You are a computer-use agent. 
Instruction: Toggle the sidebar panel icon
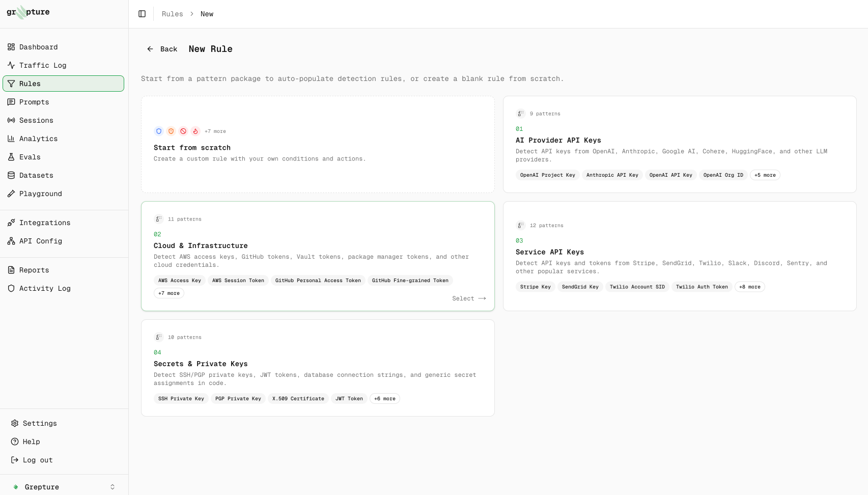[x=142, y=14]
